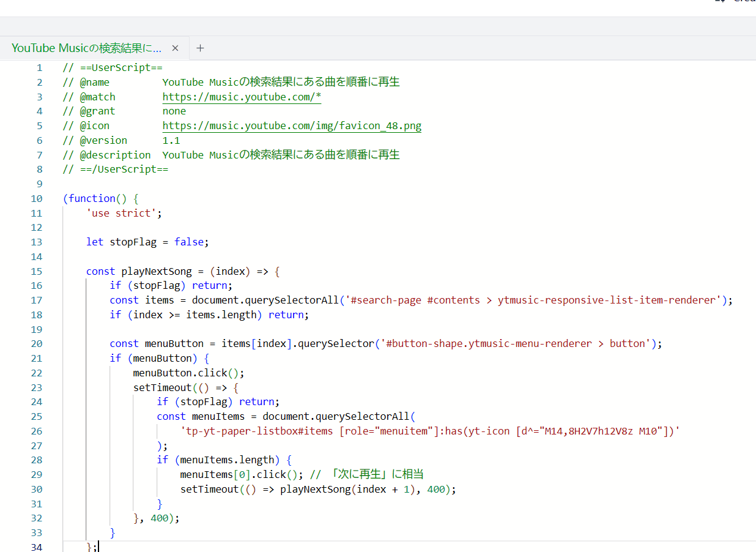Screen dimensions: 756x552
Task: Click 'if (index >= items.length) return;' line
Action: click(x=209, y=315)
